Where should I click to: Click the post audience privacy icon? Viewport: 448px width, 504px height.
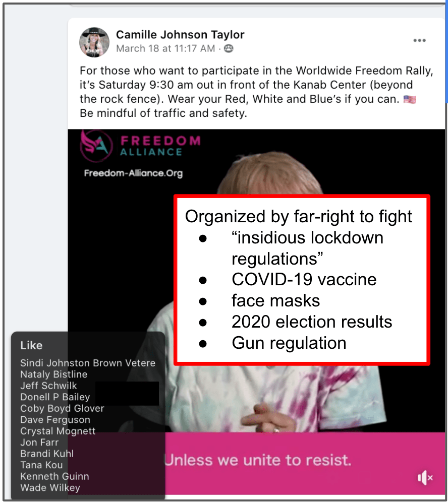click(229, 48)
